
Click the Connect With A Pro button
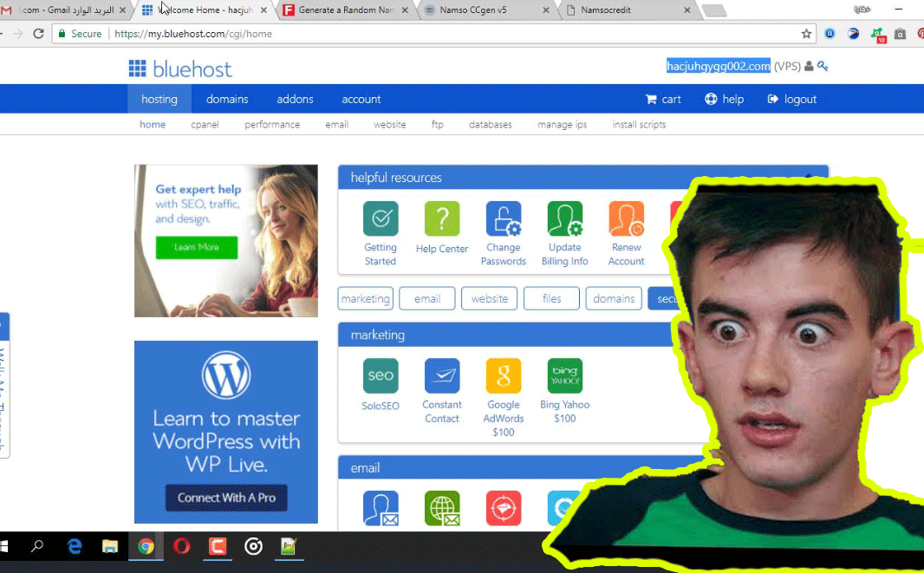click(226, 498)
